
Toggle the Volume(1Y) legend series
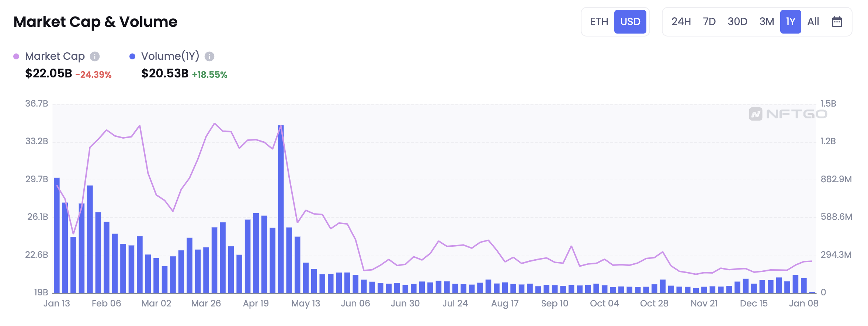170,56
